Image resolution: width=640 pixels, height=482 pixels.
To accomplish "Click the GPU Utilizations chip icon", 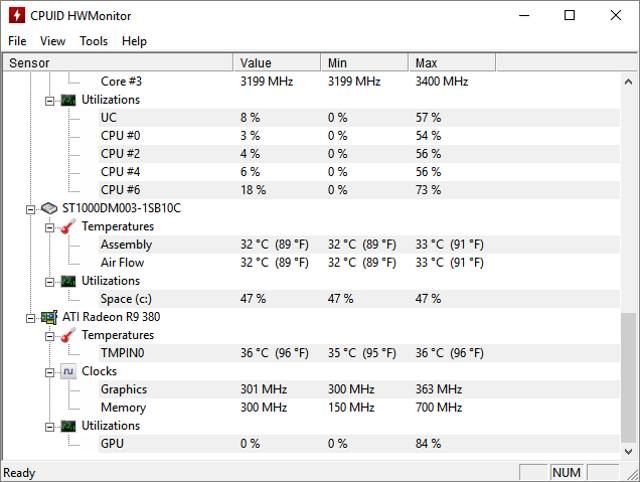I will coord(68,426).
